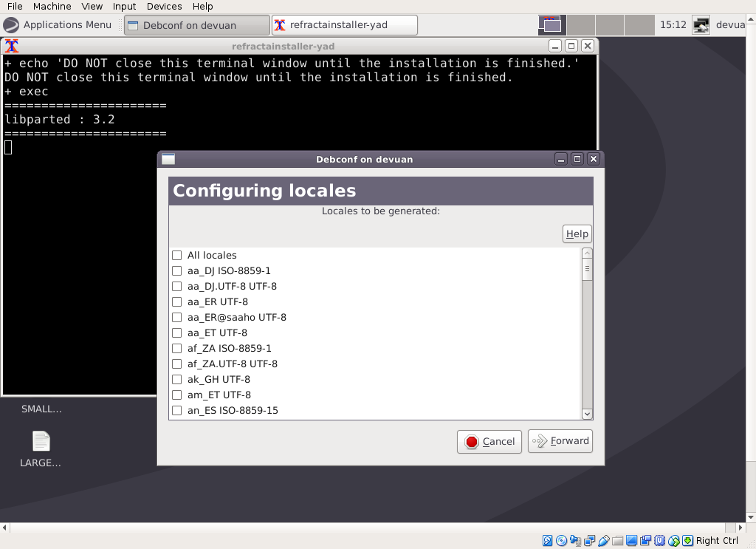
Task: Click the VirtualBox display status icon
Action: [631, 541]
